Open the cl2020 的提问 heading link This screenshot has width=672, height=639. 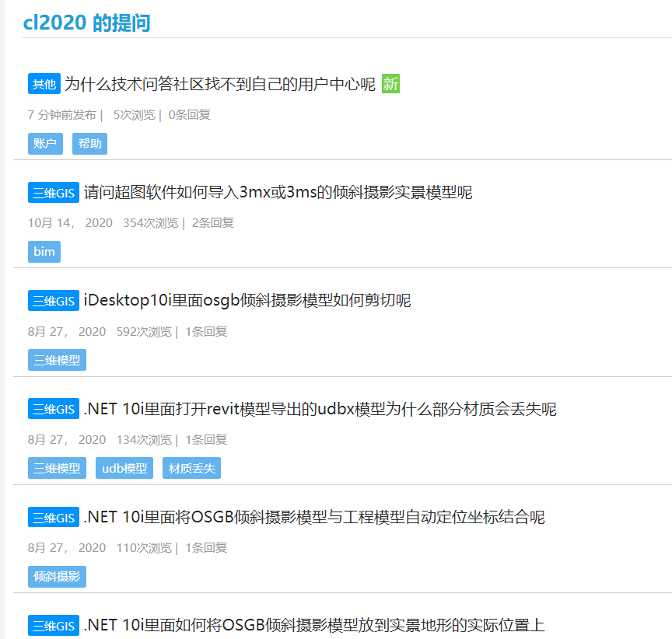(x=86, y=23)
